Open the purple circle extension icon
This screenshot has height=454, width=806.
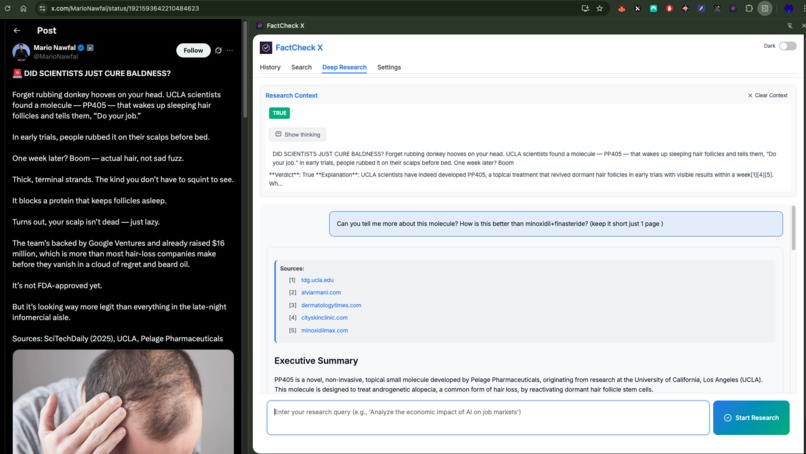tap(733, 8)
